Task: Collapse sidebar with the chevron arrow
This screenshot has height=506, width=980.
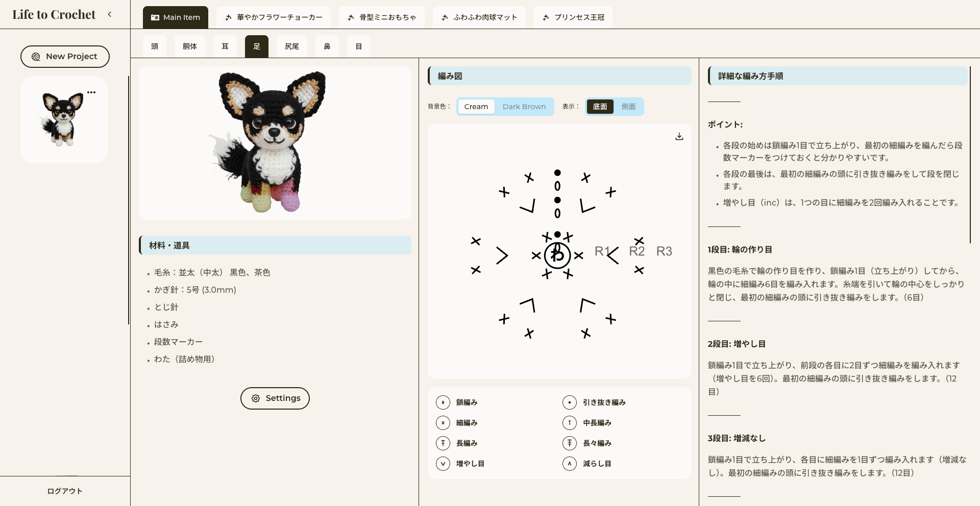Action: point(110,14)
